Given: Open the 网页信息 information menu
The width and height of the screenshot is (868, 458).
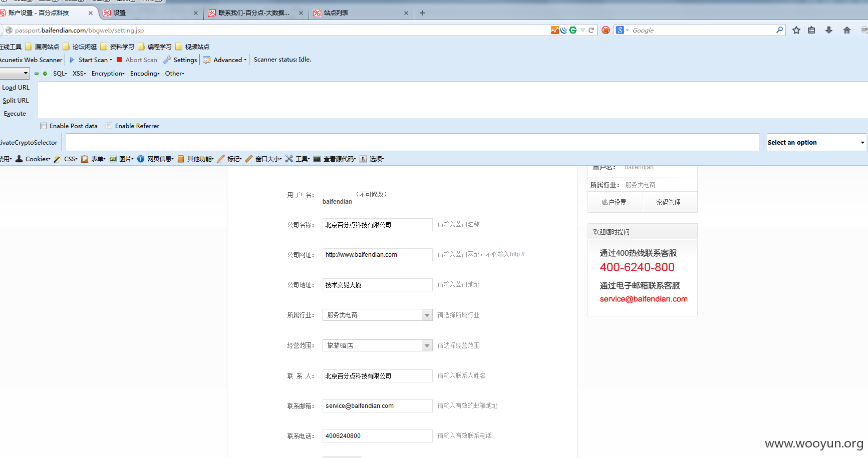Looking at the screenshot, I should (x=155, y=159).
